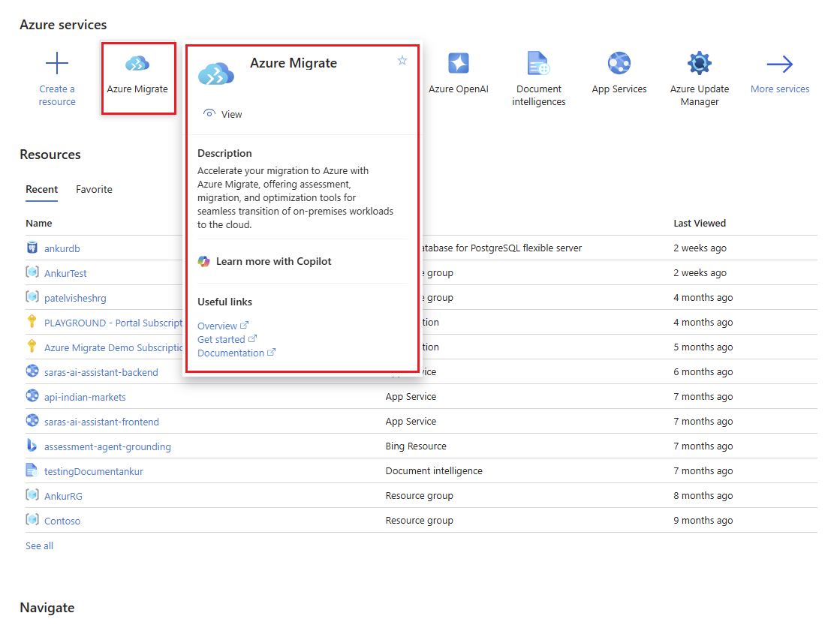This screenshot has height=634, width=840.
Task: Switch to the Favorite tab
Action: pos(95,190)
